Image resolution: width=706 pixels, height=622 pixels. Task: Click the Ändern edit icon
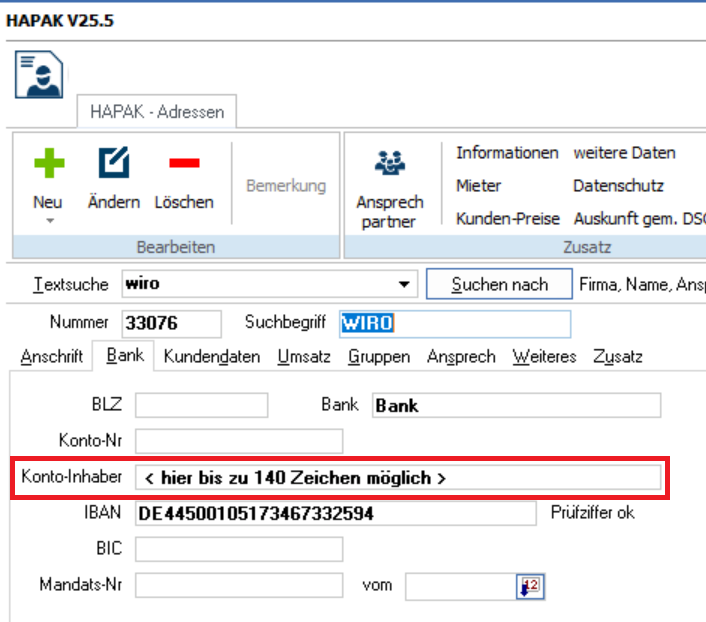(x=113, y=164)
